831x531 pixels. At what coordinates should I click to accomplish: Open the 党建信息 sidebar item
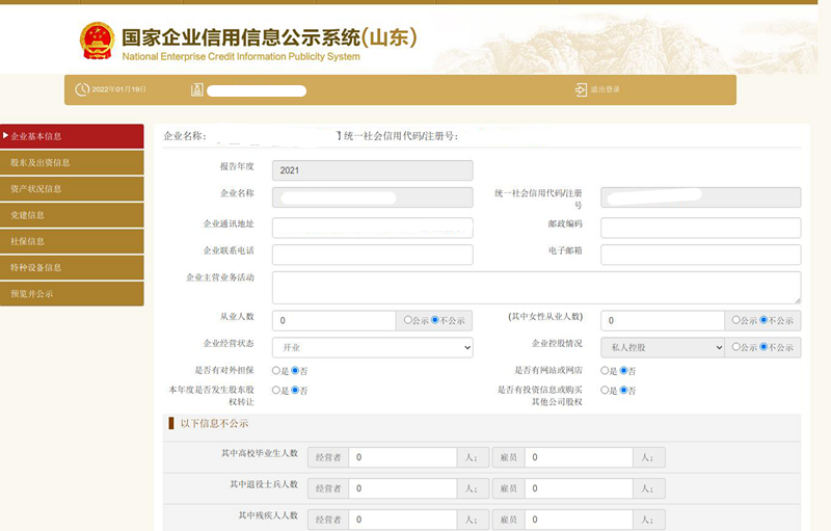pos(72,215)
